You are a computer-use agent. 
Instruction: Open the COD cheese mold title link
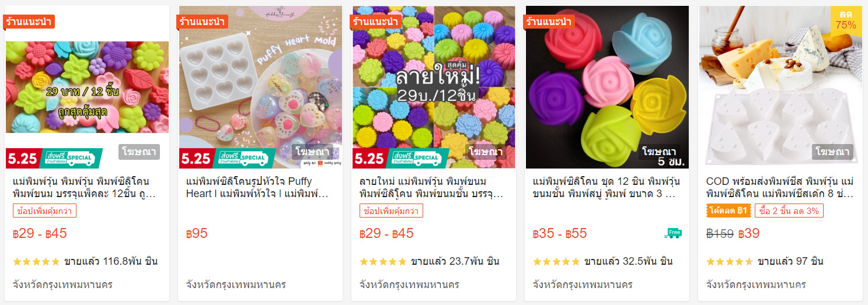(x=780, y=187)
